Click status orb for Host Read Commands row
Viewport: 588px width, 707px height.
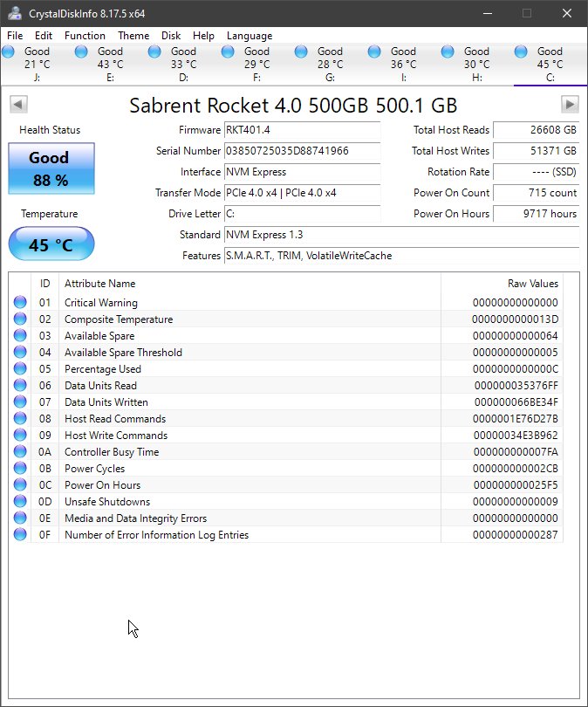point(20,418)
